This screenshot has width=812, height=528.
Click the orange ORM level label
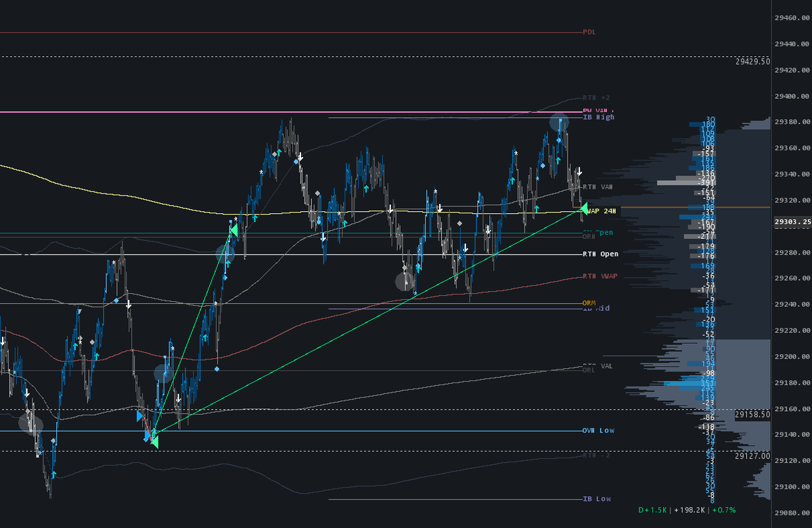click(589, 303)
